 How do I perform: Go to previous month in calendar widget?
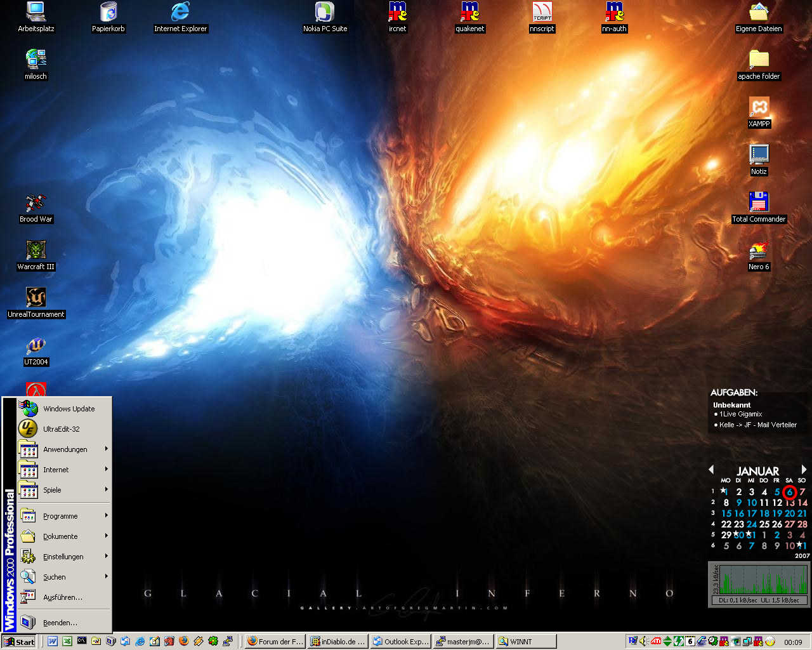tap(711, 470)
